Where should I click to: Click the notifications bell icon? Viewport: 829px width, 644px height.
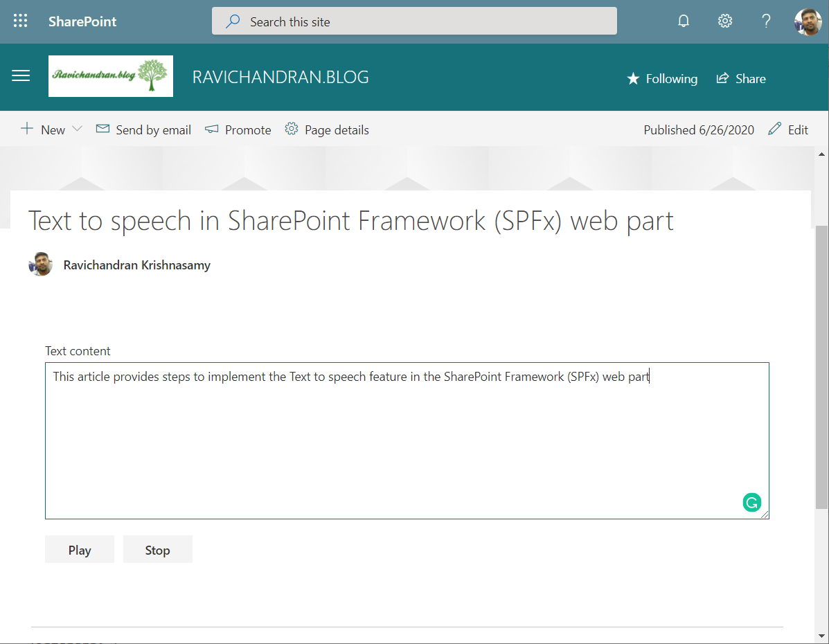pos(684,21)
